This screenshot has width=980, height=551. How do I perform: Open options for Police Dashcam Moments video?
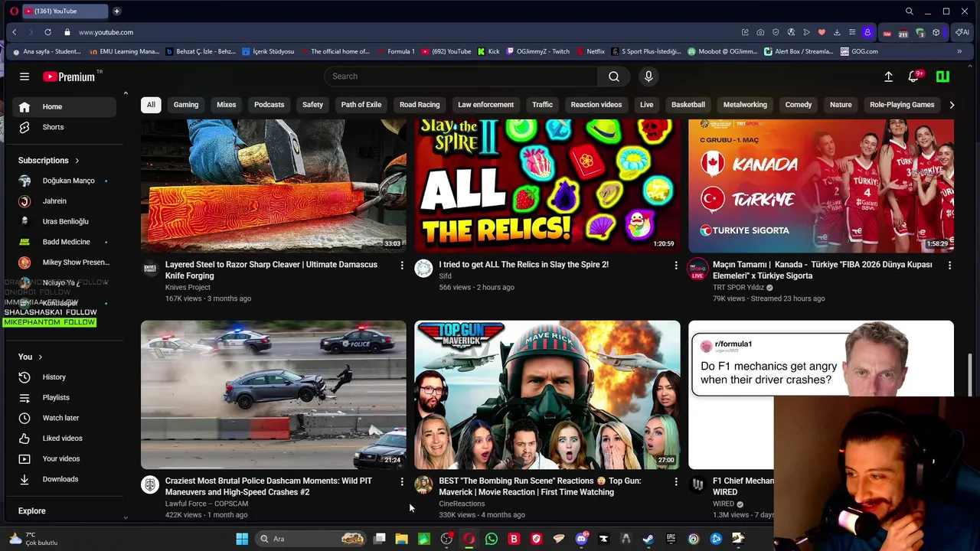pos(402,481)
